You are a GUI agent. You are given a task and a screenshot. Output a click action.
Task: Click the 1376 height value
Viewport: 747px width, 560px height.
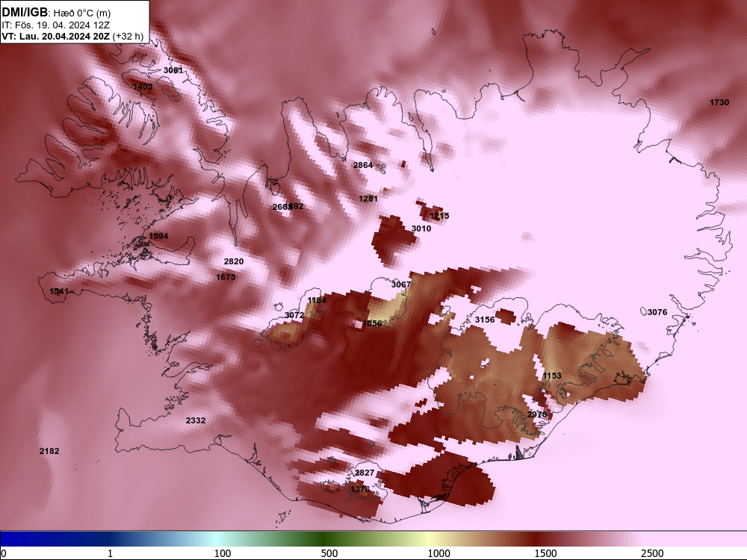coord(360,489)
